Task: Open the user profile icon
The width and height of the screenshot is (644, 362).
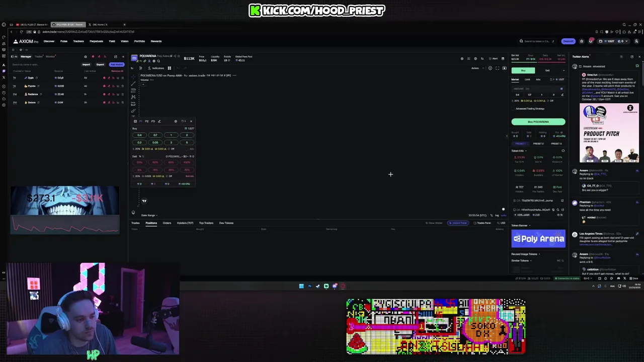Action: tap(636, 41)
